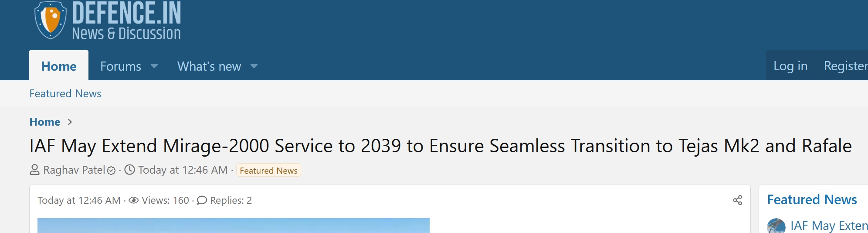Click the Defence.in shield logo
The height and width of the screenshot is (233, 868).
pyautogui.click(x=51, y=20)
